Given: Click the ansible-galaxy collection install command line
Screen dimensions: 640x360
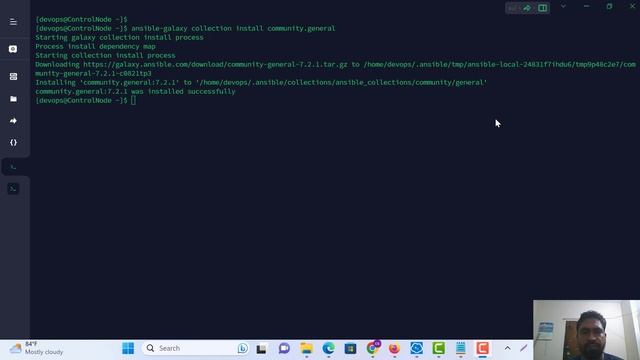Looking at the screenshot, I should (x=185, y=29).
